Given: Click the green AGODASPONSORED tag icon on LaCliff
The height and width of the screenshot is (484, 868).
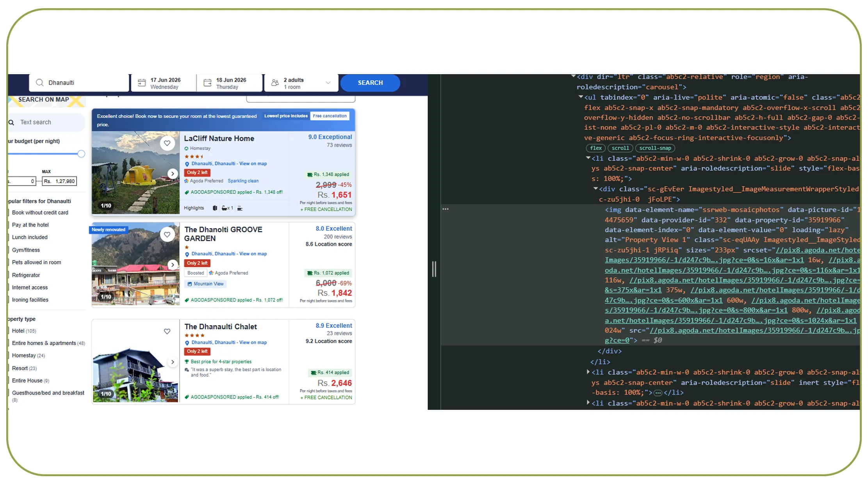Looking at the screenshot, I should click(187, 192).
